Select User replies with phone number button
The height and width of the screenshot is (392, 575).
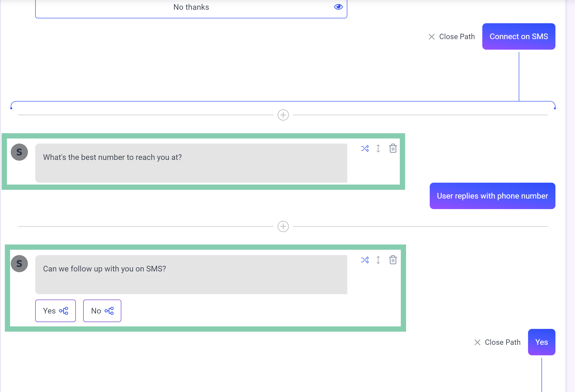pyautogui.click(x=492, y=196)
